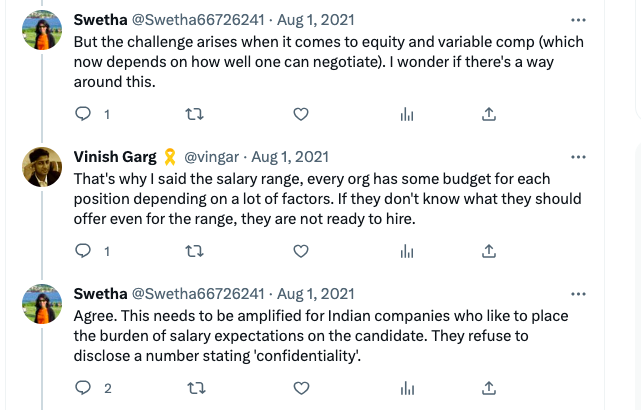Reply to Swetha's Indian companies tweet
641x410 pixels.
(x=83, y=388)
